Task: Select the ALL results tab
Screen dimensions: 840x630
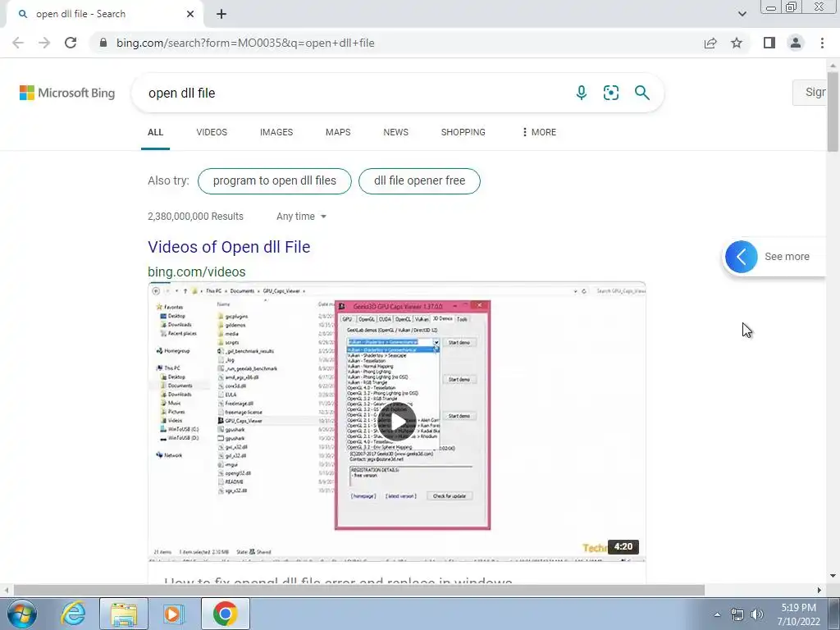Action: 155,132
